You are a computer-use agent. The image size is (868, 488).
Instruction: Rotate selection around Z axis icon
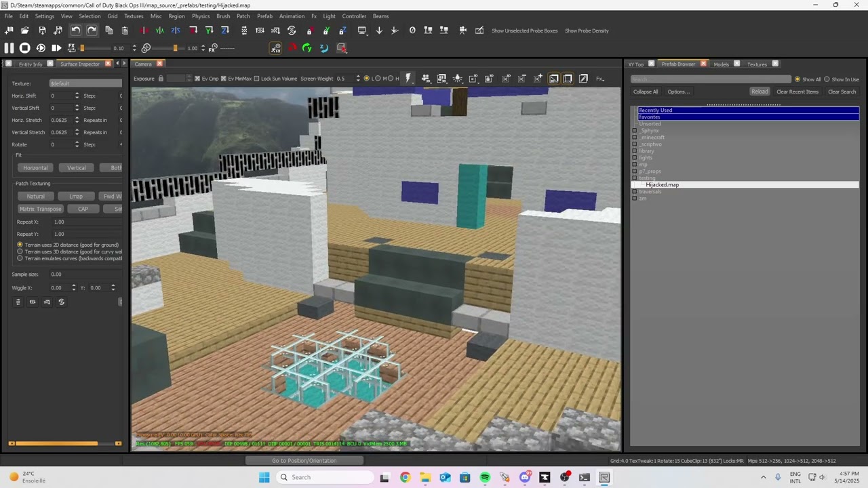tap(225, 30)
